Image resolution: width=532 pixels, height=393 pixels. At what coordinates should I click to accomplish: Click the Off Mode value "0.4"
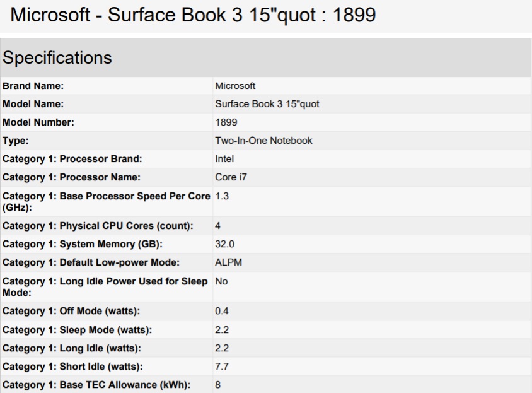(x=222, y=310)
